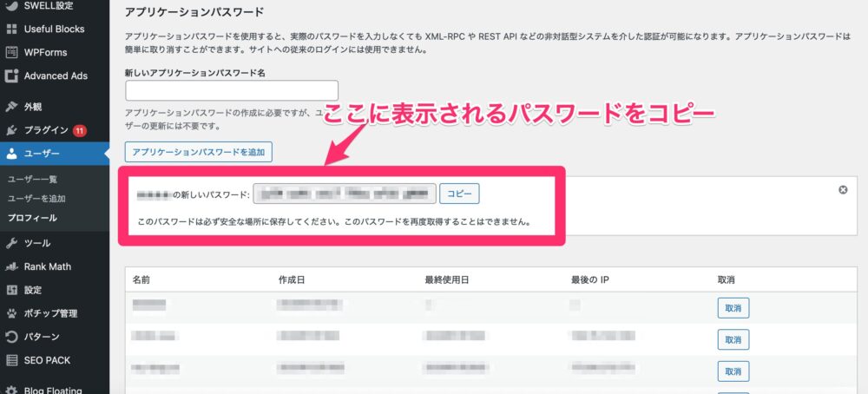Image resolution: width=868 pixels, height=394 pixels.
Task: Dismiss the new password notice
Action: [842, 190]
